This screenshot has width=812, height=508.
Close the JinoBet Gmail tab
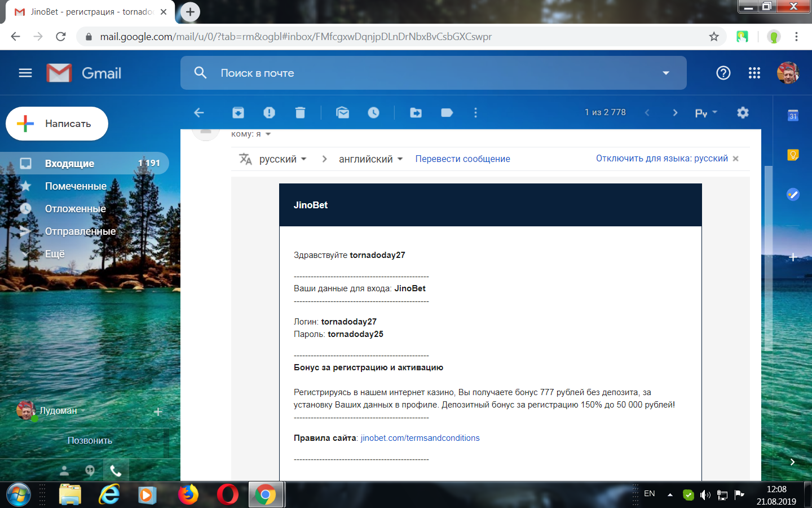click(x=164, y=12)
